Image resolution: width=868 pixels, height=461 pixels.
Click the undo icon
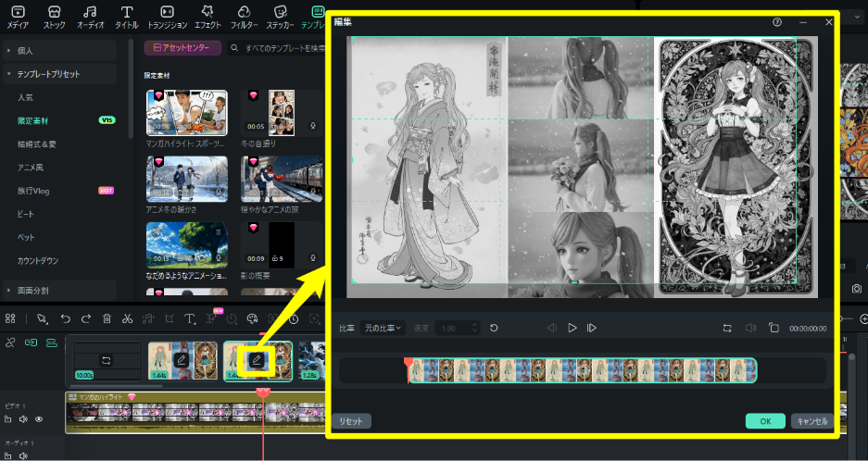tap(66, 318)
